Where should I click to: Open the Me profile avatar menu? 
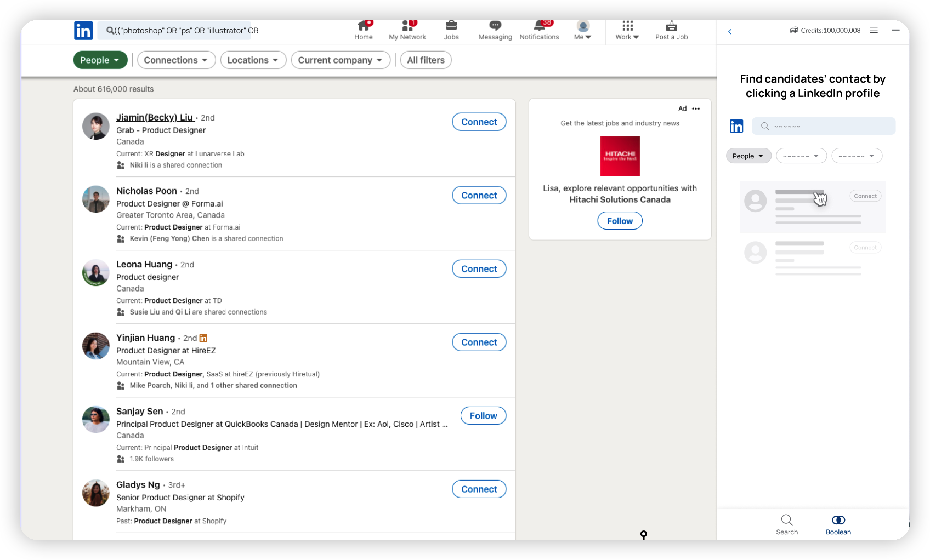583,26
